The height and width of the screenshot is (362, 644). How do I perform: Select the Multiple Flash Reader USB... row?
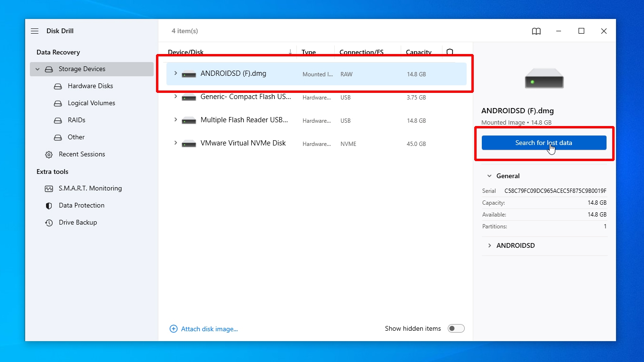pyautogui.click(x=316, y=120)
